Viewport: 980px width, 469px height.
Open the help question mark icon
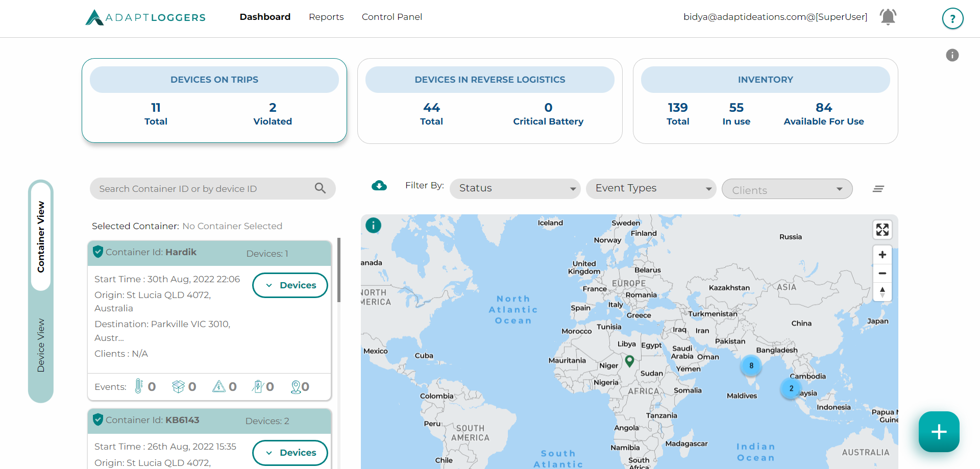pos(952,18)
